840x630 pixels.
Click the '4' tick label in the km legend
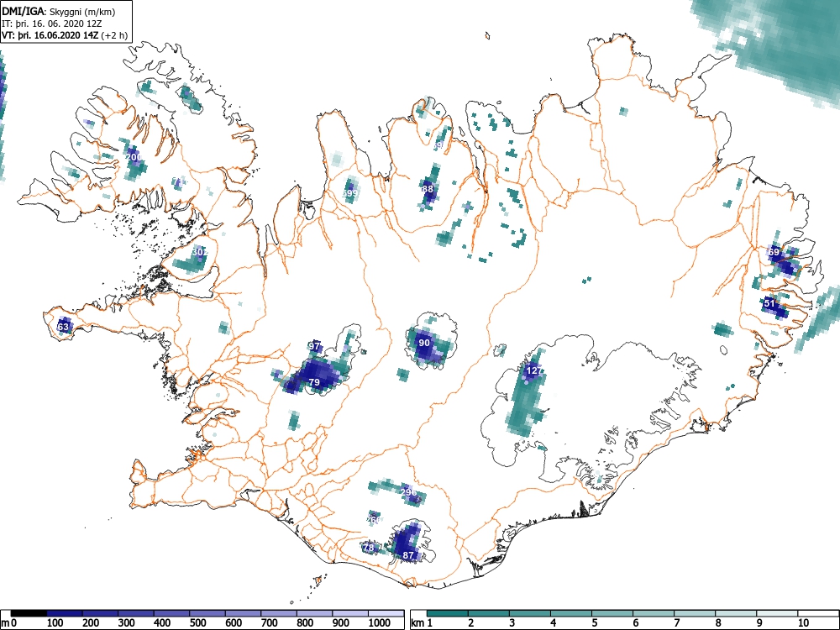point(553,623)
